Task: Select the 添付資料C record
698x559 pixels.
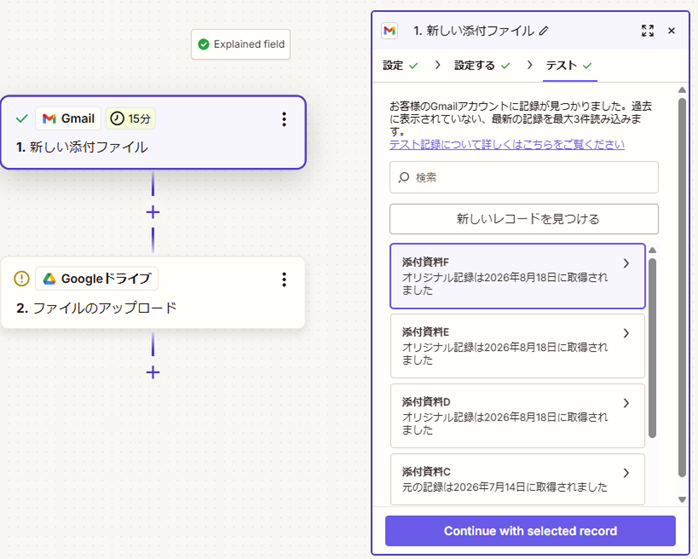Action: 517,479
